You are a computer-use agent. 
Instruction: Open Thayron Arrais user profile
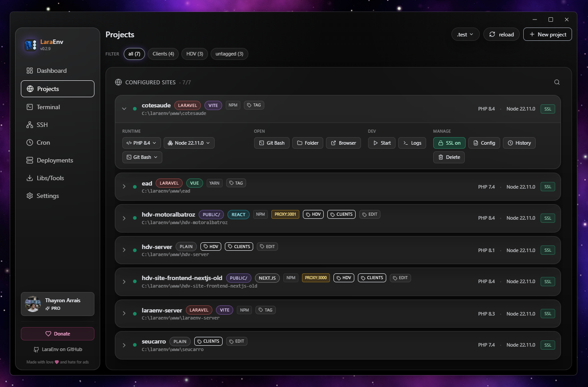58,304
